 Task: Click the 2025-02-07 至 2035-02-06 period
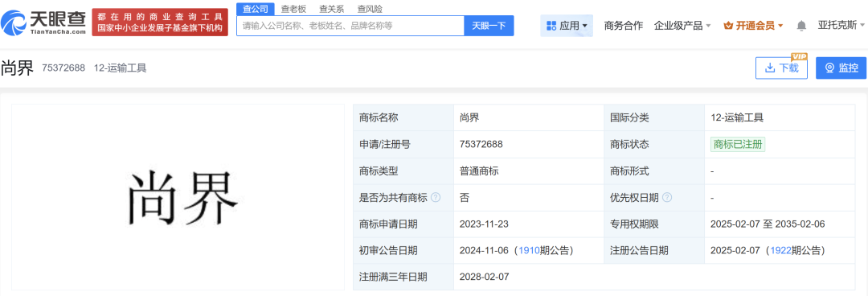click(x=768, y=224)
